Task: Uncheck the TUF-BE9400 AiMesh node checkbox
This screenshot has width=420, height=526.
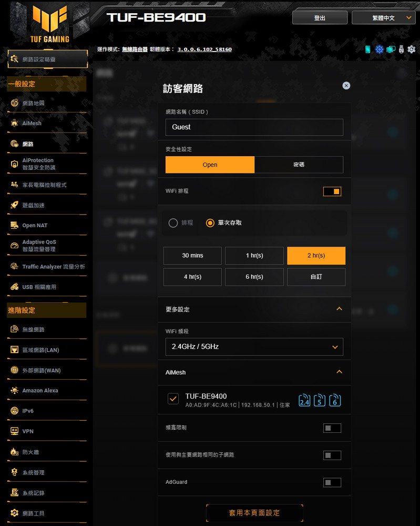Action: pos(173,399)
